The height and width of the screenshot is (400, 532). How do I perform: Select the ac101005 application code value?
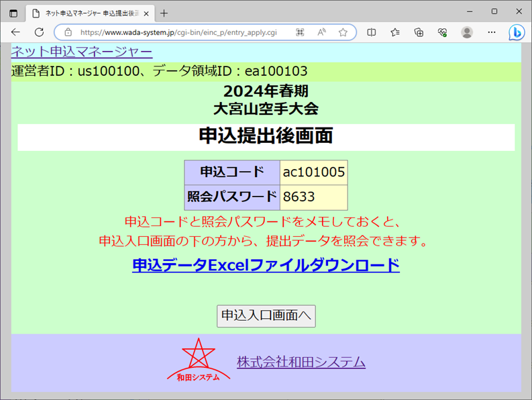(x=314, y=172)
